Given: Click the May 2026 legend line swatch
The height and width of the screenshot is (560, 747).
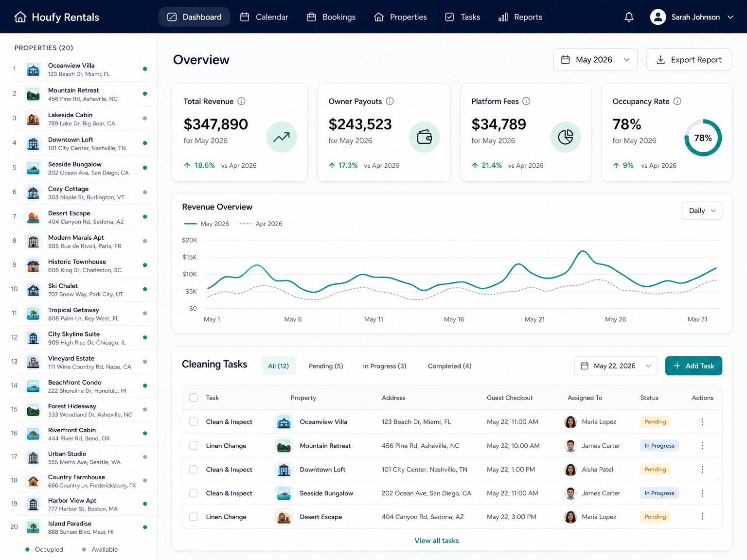Looking at the screenshot, I should 190,224.
